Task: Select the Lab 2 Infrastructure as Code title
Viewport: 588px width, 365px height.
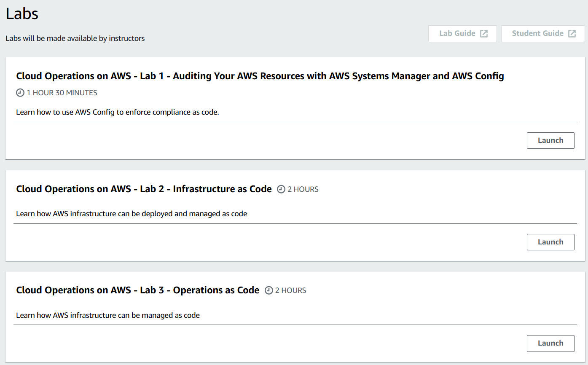Action: (144, 189)
